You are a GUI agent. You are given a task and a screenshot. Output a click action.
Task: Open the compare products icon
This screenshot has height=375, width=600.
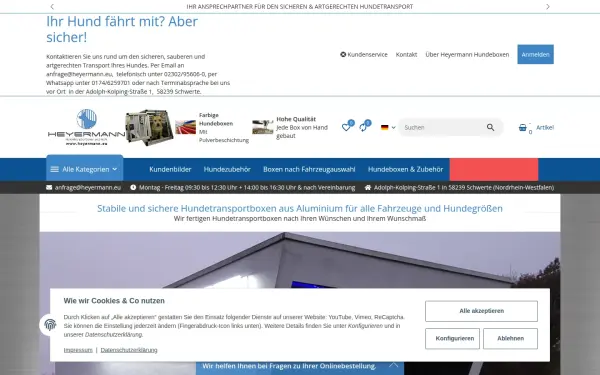(363, 127)
